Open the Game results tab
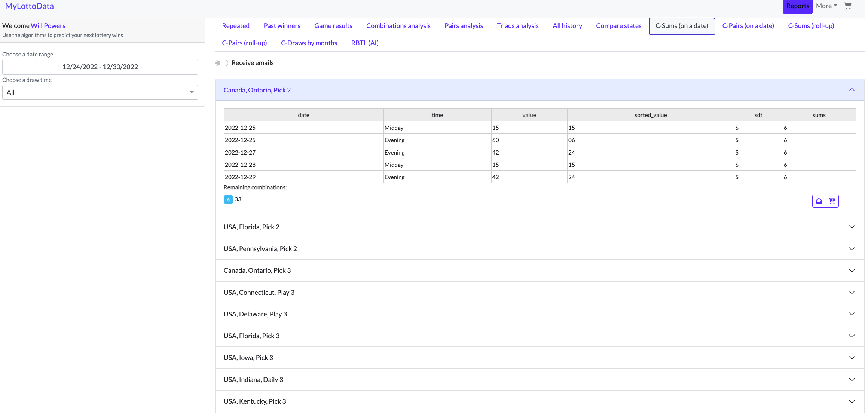868x413 pixels. (333, 26)
